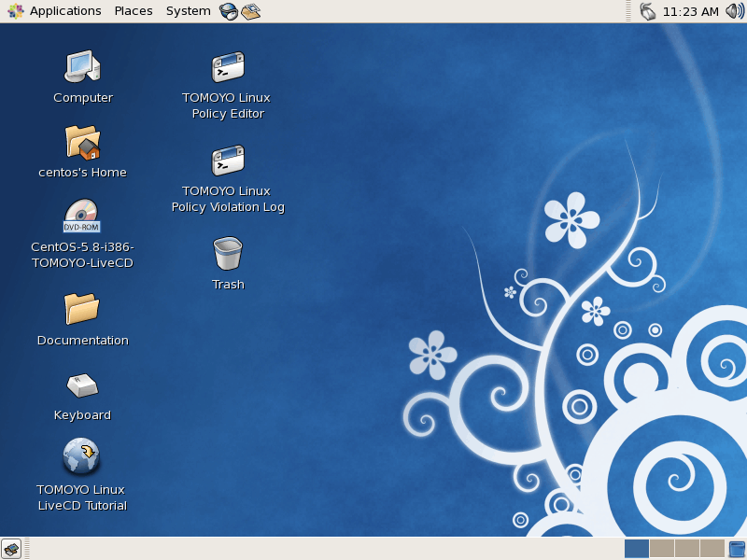Click the Show Desktop button in bottom panel

pyautogui.click(x=11, y=549)
